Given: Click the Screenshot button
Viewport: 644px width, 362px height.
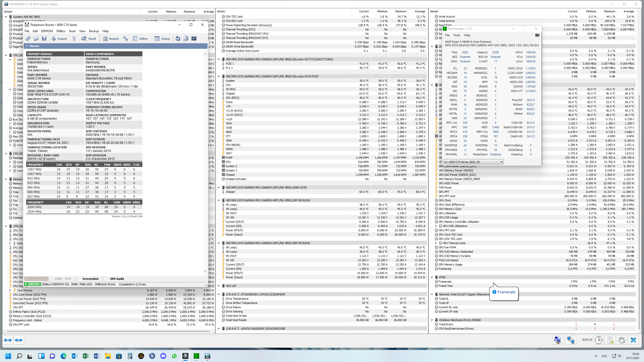Looking at the screenshot, I should pos(90,279).
